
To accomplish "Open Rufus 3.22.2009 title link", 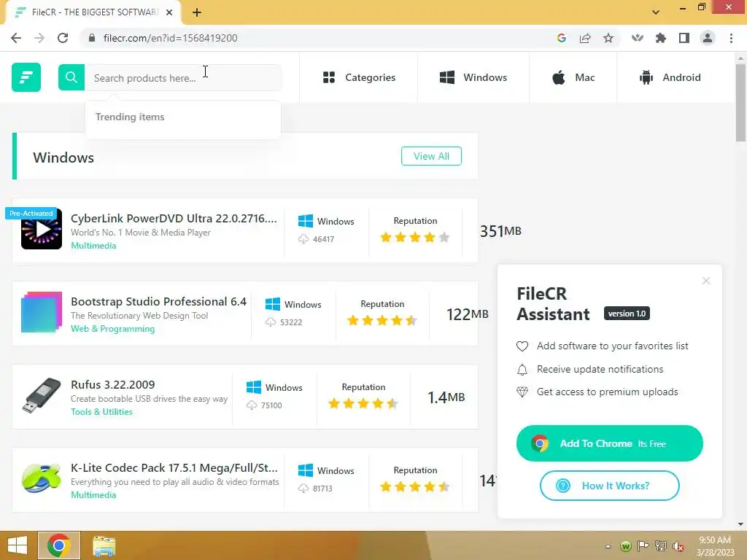I will 113,384.
